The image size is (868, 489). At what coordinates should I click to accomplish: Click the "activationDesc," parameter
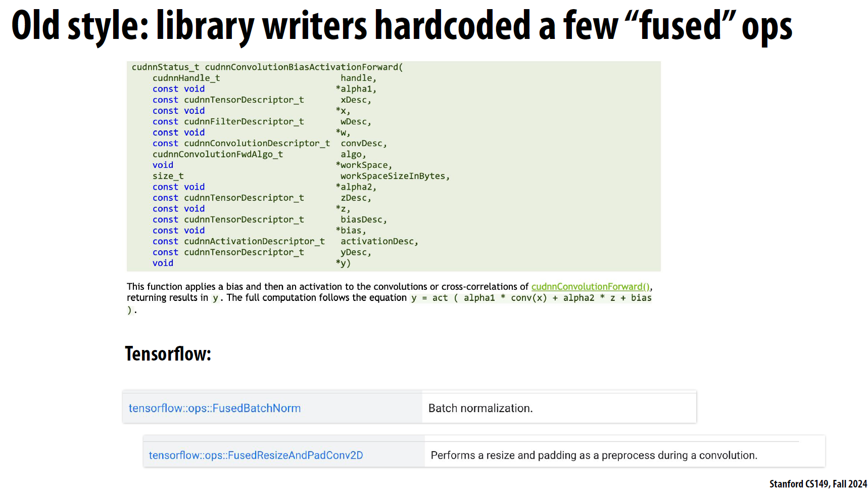tap(379, 241)
